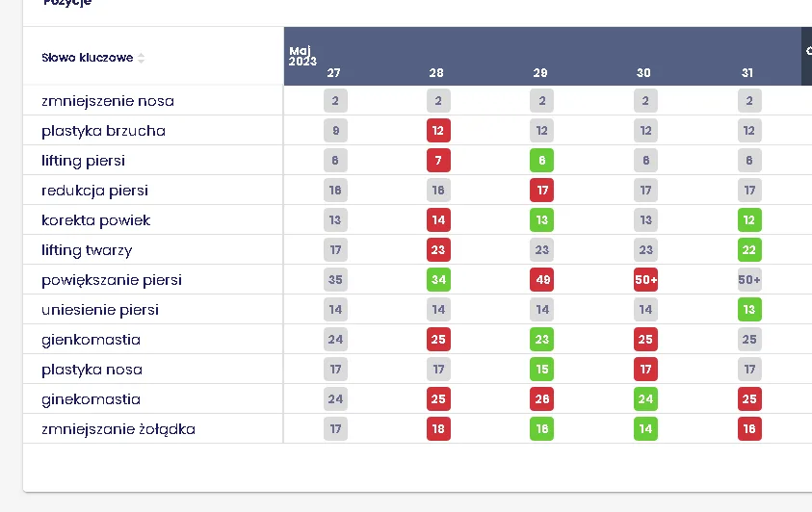
Task: Click green 22 badge for lifting twarzy
Action: pyautogui.click(x=749, y=250)
